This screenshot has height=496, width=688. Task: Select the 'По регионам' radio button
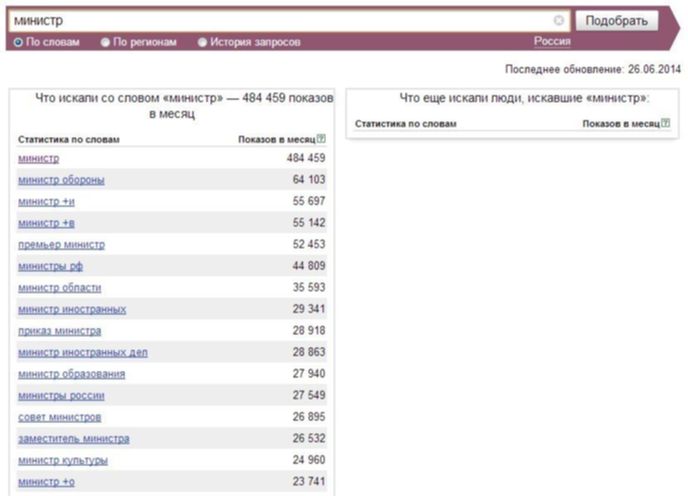tap(105, 43)
